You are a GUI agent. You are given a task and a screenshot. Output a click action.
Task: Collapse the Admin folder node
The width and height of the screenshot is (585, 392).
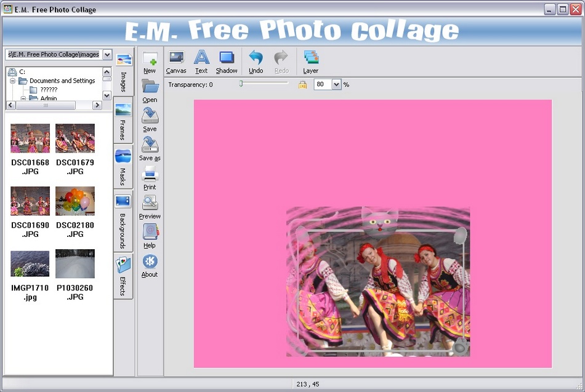[x=23, y=98]
